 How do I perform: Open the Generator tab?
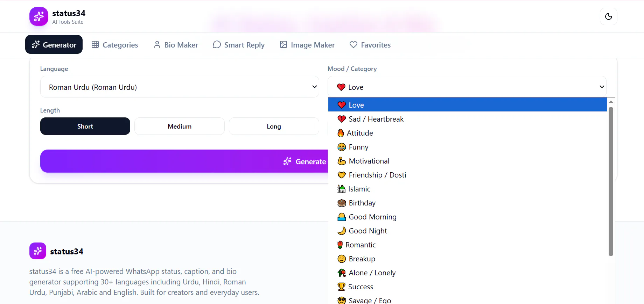tap(54, 44)
